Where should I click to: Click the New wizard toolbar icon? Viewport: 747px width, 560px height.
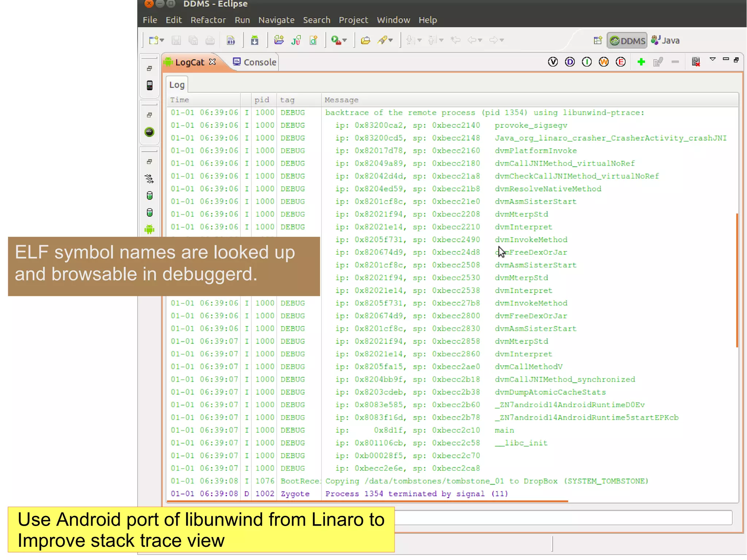click(154, 40)
